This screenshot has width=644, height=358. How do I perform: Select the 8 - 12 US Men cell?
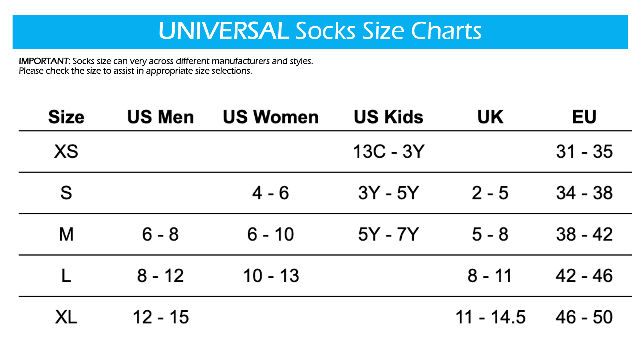tap(160, 276)
